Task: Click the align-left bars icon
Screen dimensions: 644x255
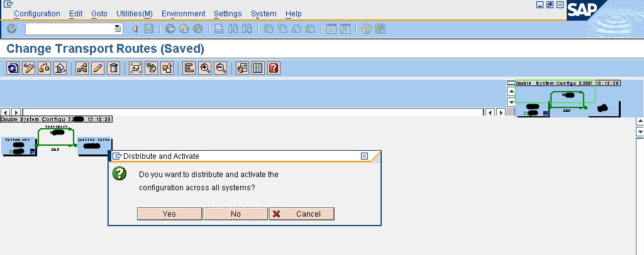Action: (189, 68)
